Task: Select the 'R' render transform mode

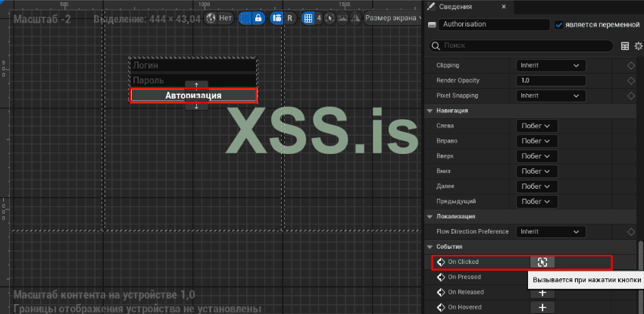Action: click(x=290, y=18)
